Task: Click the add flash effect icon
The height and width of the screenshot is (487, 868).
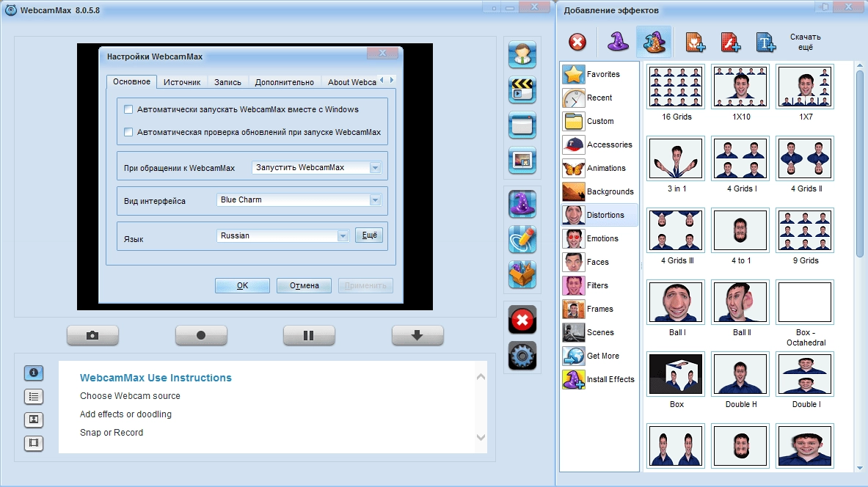Action: click(731, 42)
